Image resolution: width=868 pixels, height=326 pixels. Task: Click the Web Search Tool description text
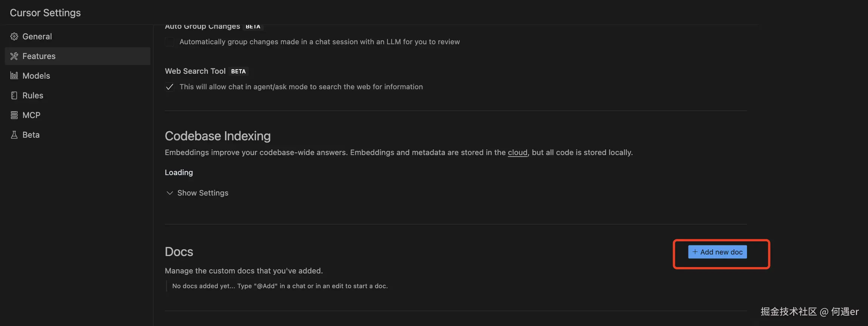tap(301, 87)
